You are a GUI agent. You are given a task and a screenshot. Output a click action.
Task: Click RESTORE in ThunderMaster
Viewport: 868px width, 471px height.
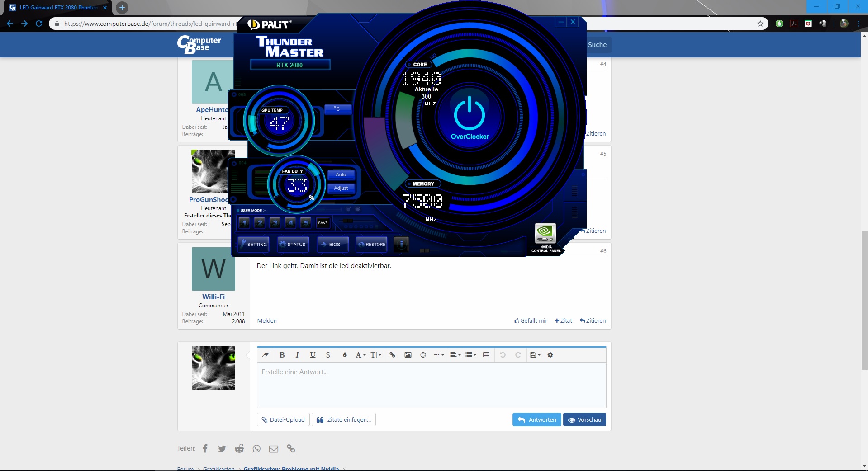click(x=372, y=245)
